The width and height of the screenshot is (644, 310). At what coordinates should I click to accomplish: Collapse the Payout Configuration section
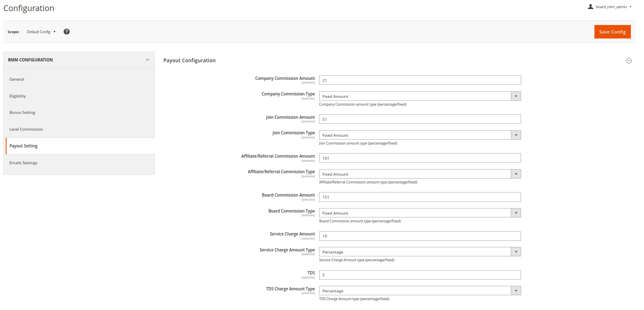(x=629, y=61)
